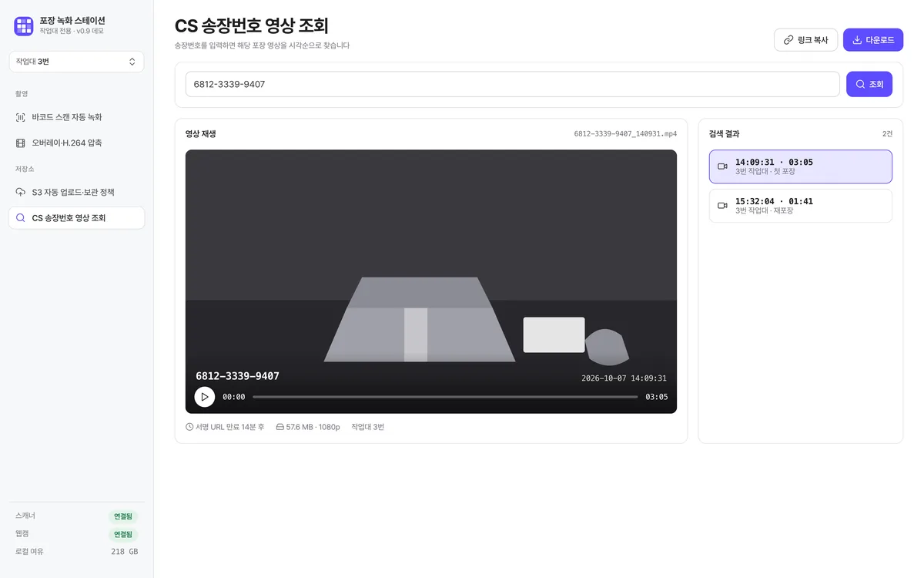
Task: Click the video progress bar
Action: [445, 397]
